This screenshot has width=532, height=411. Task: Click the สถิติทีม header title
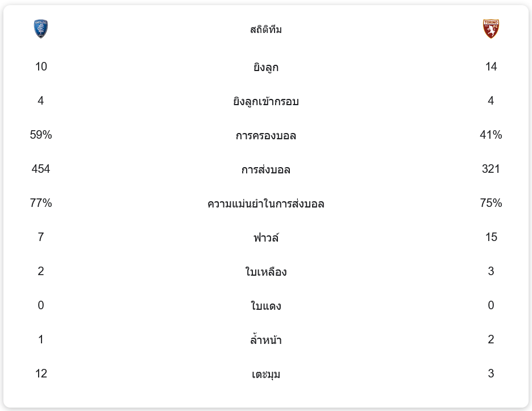[266, 30]
